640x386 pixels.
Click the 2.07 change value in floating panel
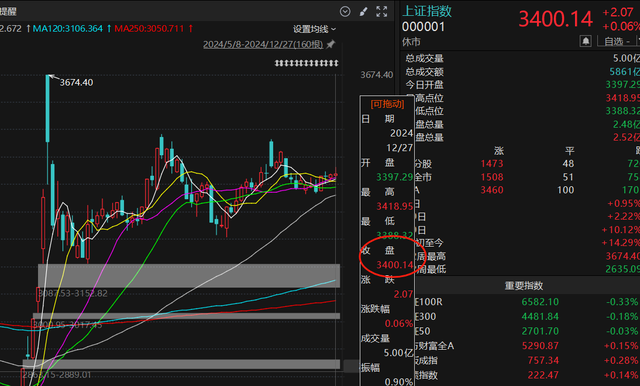click(x=403, y=294)
